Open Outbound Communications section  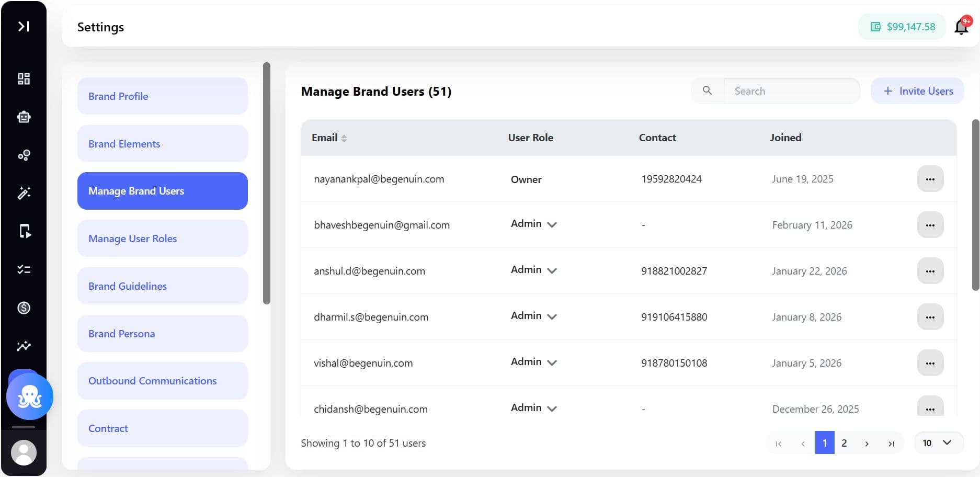[163, 381]
